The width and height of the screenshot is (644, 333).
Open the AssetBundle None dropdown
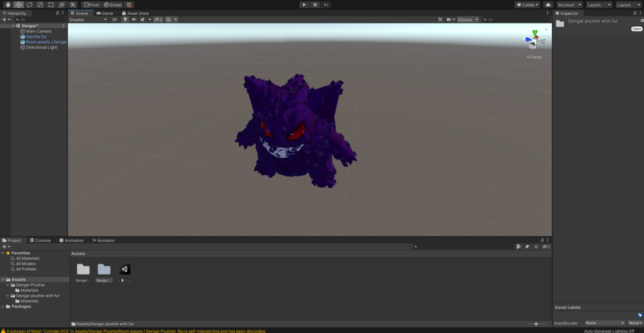tap(604, 323)
